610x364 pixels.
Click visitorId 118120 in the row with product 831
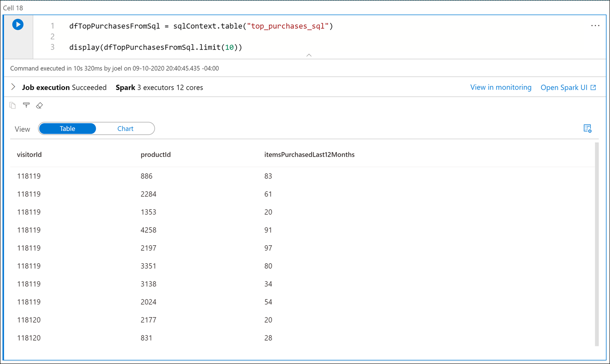click(29, 338)
